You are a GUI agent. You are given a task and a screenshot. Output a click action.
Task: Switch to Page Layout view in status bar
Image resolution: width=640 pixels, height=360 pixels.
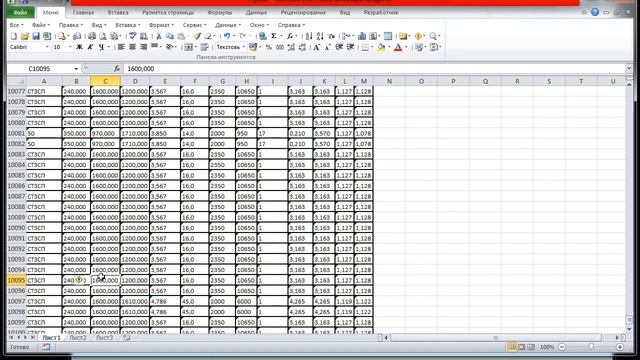521,347
